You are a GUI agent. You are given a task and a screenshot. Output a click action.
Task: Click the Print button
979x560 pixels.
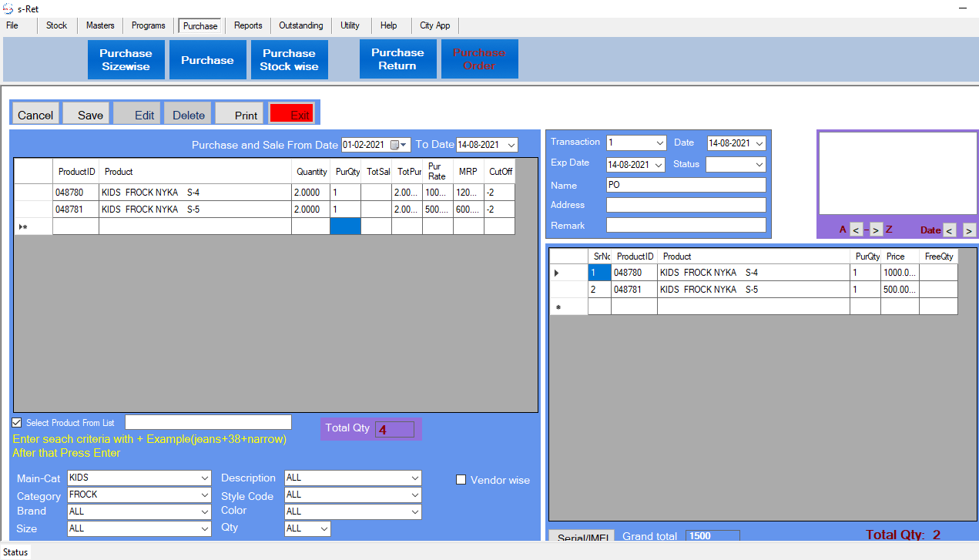pyautogui.click(x=240, y=114)
